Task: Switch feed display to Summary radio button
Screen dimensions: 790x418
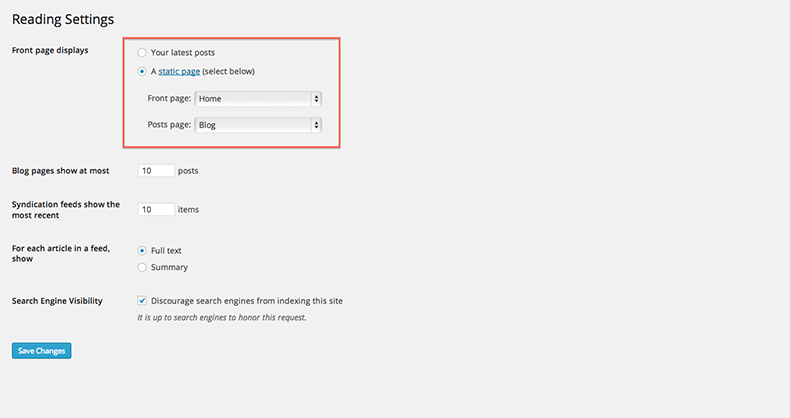Action: pos(142,267)
